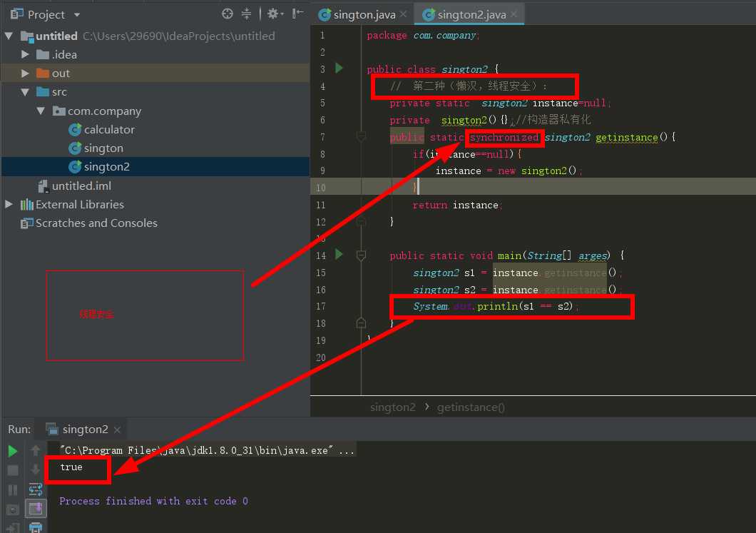Run class sington2 from the line 3 gutter
This screenshot has height=533, width=756.
339,68
